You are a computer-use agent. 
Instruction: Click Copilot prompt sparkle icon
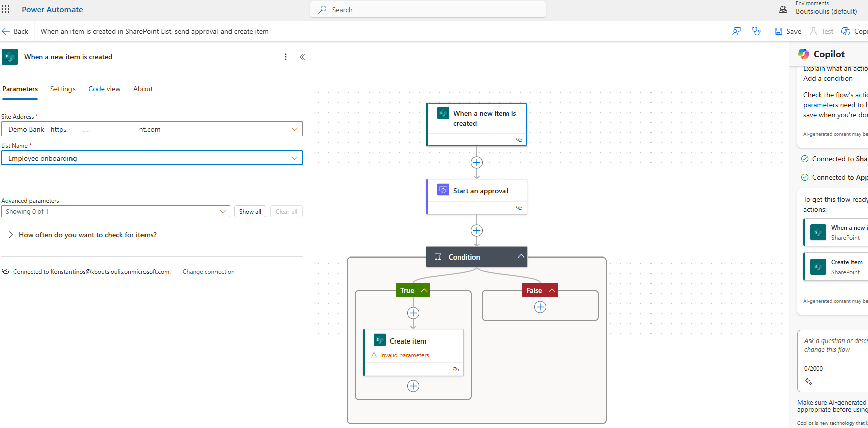[808, 382]
